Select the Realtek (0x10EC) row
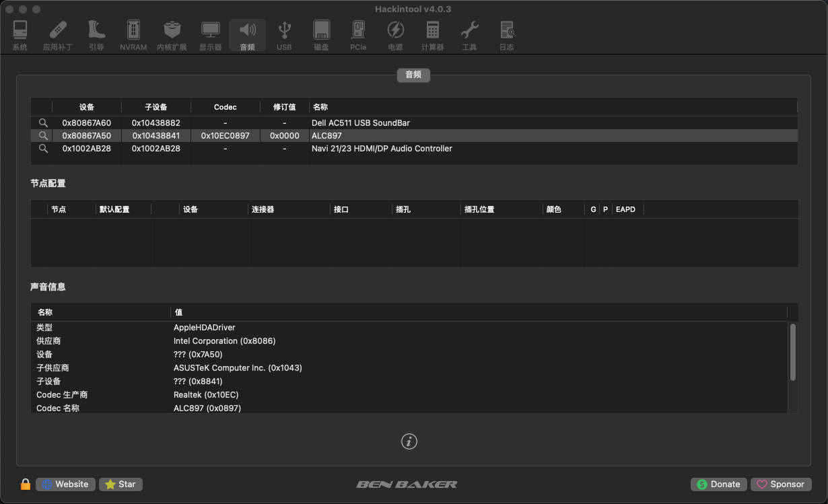 coord(409,395)
